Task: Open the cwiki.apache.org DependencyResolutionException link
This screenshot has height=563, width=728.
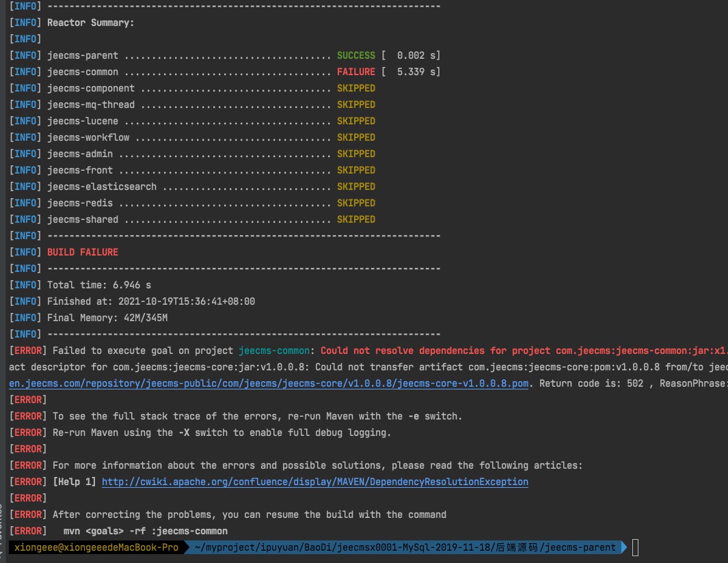Action: coord(314,482)
